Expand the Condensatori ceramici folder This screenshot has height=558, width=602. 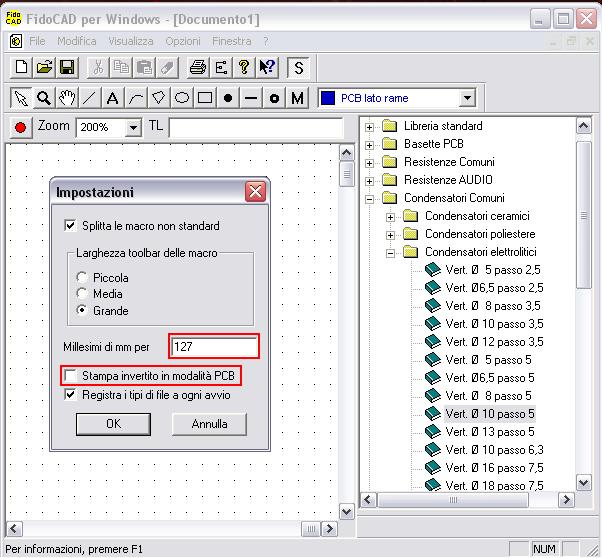point(390,217)
